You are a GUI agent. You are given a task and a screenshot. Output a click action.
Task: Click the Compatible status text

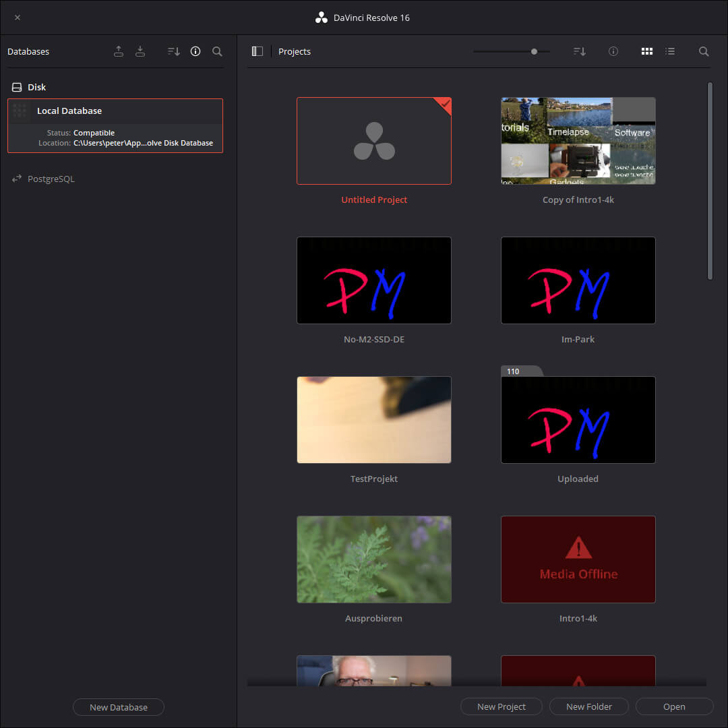pyautogui.click(x=94, y=133)
